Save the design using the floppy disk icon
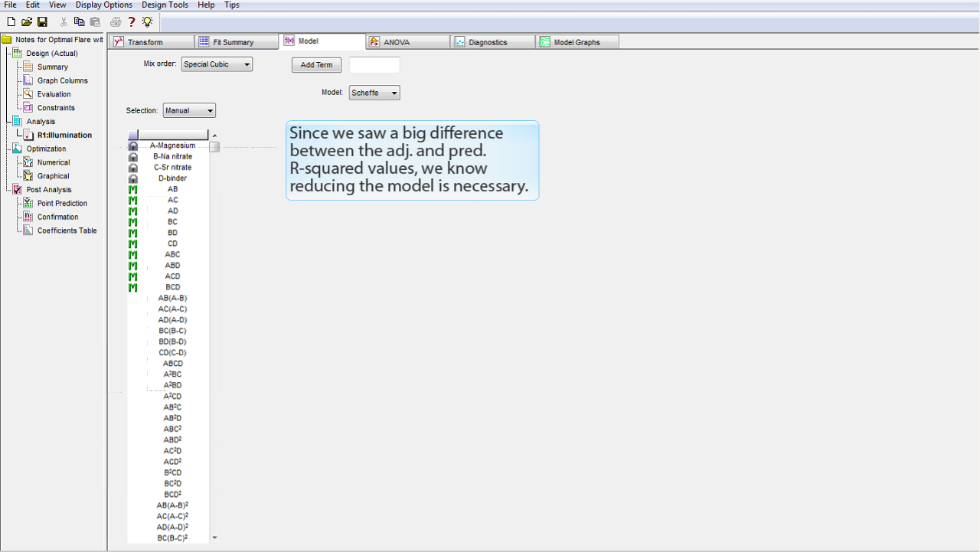The height and width of the screenshot is (552, 980). (42, 22)
